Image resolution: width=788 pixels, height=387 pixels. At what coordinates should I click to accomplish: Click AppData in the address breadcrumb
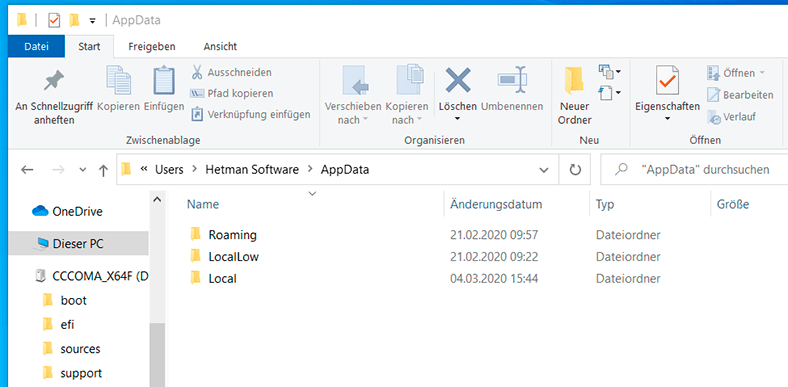pyautogui.click(x=345, y=169)
